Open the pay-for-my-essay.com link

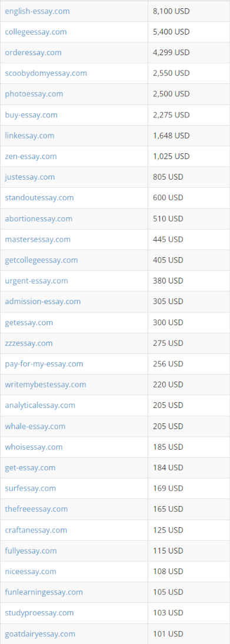click(44, 363)
